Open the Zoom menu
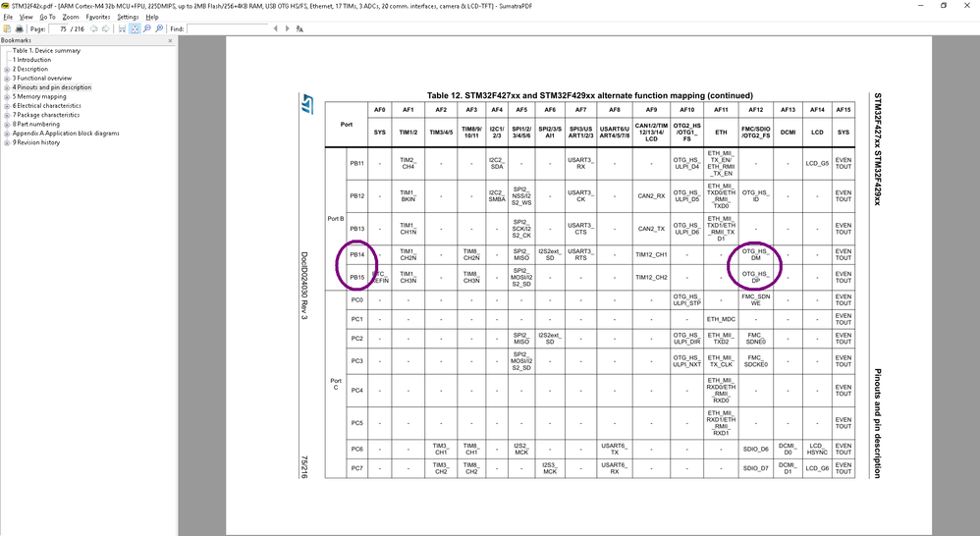Screen dimensions: 980x536 [71, 17]
